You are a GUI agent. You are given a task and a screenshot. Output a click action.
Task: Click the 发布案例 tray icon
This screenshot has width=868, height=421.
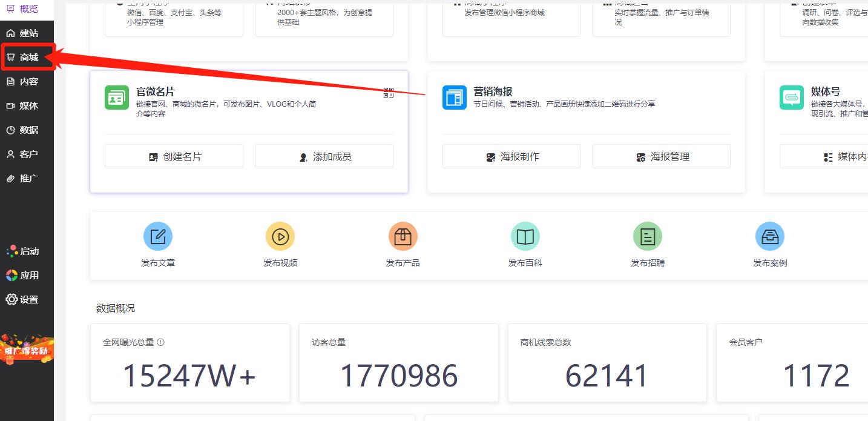(x=770, y=236)
